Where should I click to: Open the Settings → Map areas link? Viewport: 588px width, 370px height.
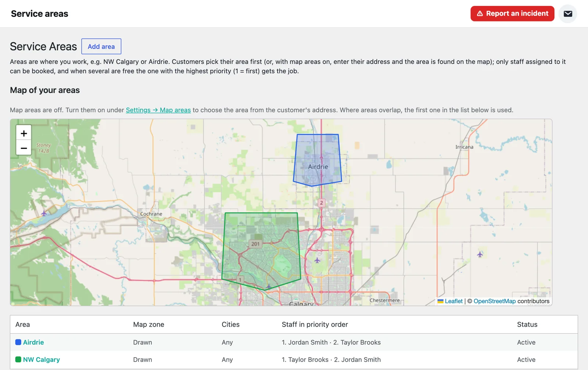coord(158,110)
